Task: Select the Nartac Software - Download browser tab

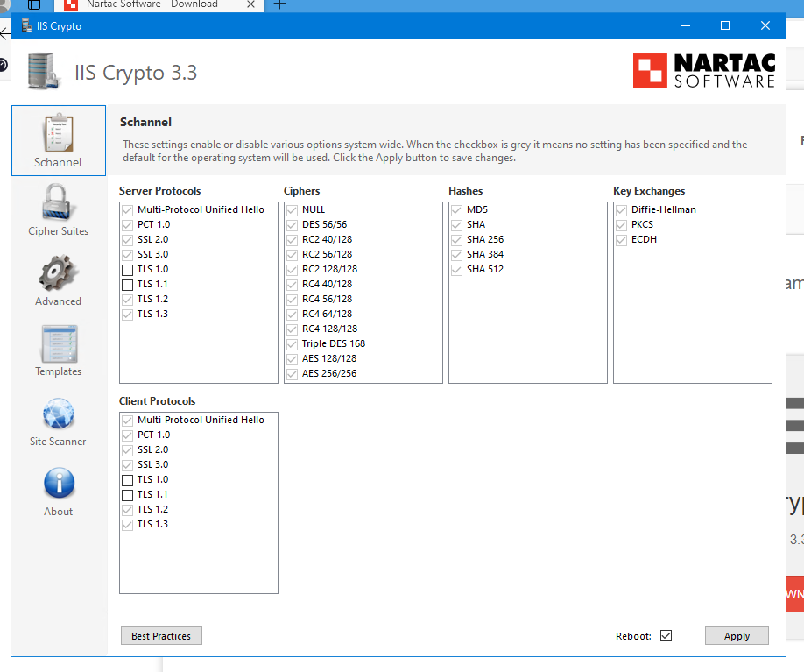Action: tap(159, 4)
